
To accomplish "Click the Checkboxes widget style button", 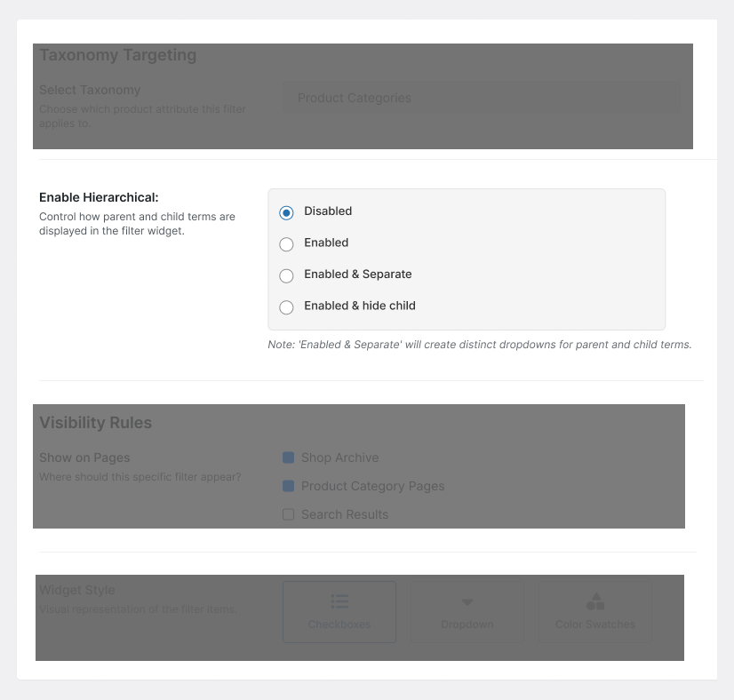I will click(x=339, y=611).
